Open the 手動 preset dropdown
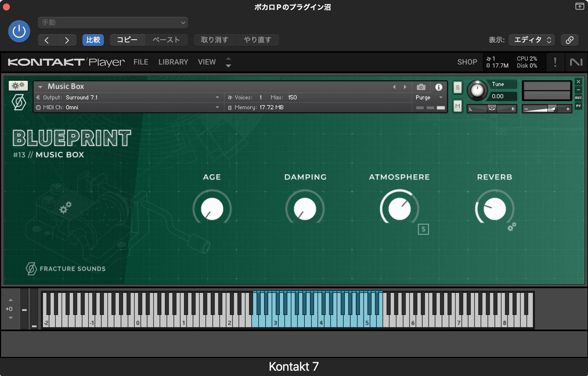 point(113,23)
